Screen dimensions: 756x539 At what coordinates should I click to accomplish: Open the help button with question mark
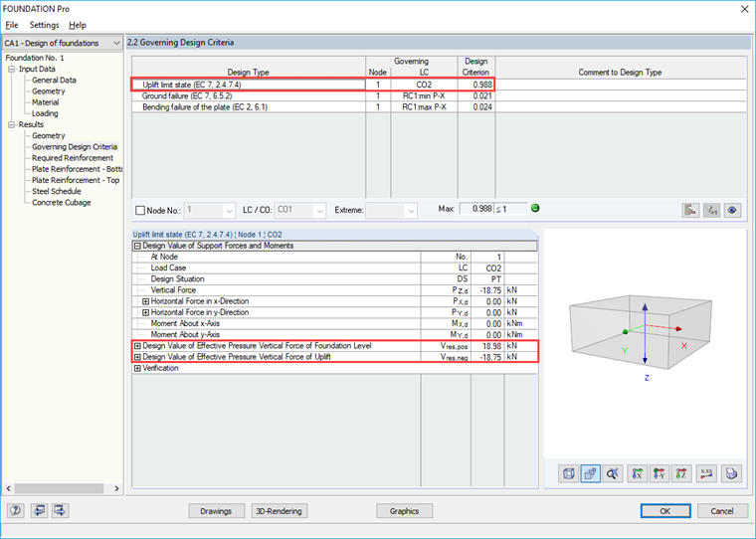coord(15,510)
